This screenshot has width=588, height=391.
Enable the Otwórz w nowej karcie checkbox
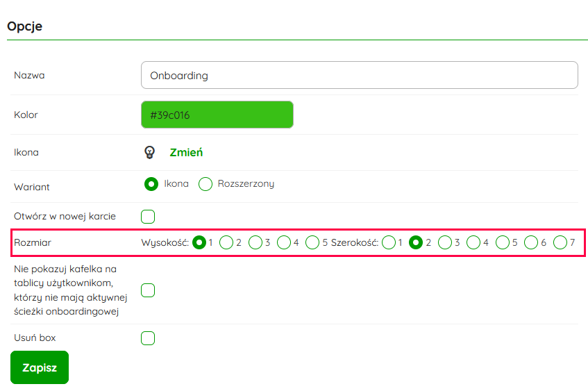point(148,217)
